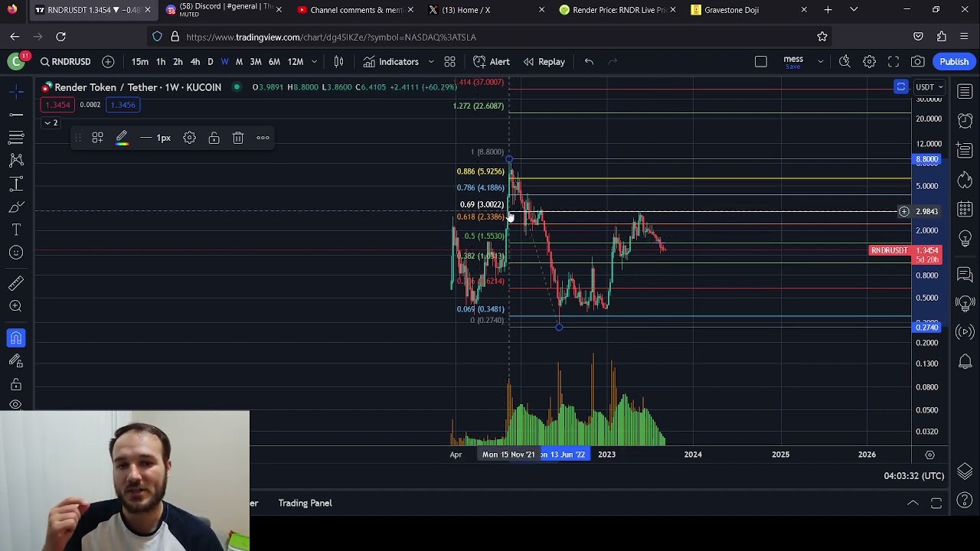
Task: Open drawing settings gear in floating toolbar
Action: (x=189, y=138)
